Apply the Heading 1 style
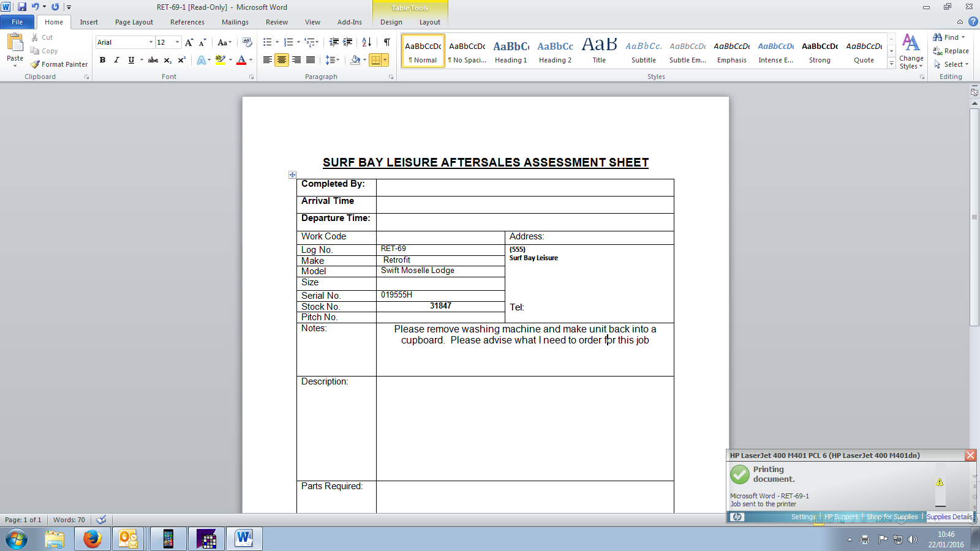980x551 pixels. pyautogui.click(x=511, y=51)
